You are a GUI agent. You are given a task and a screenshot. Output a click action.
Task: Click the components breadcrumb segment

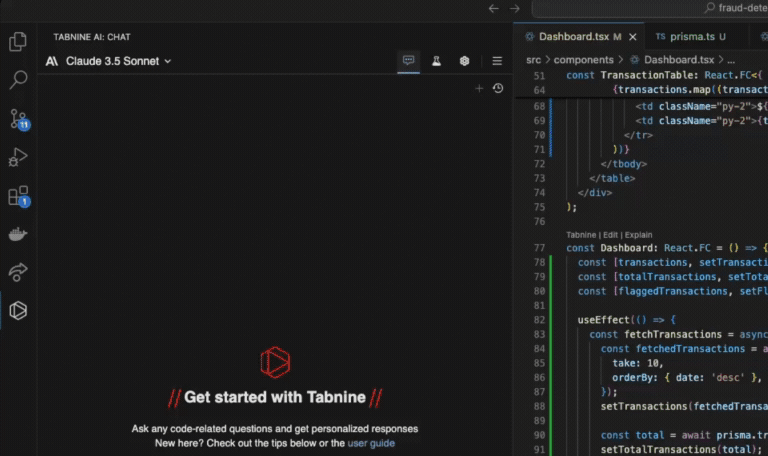point(585,60)
